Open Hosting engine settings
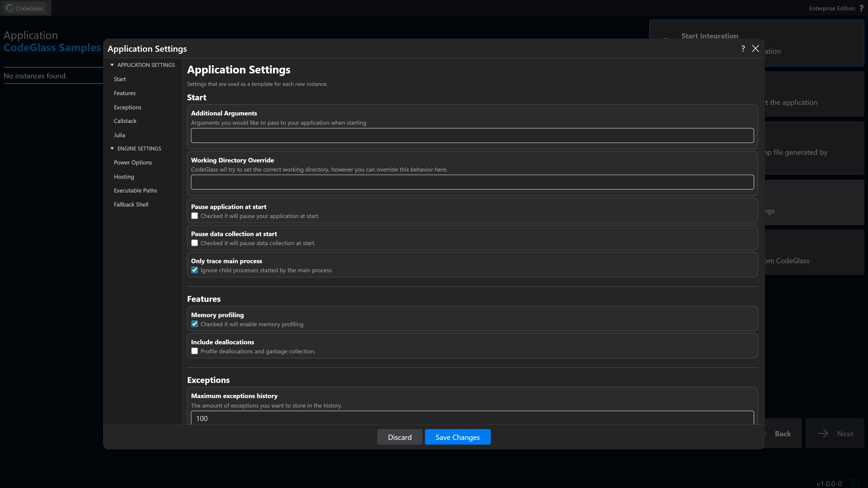This screenshot has height=488, width=868. pos(124,176)
